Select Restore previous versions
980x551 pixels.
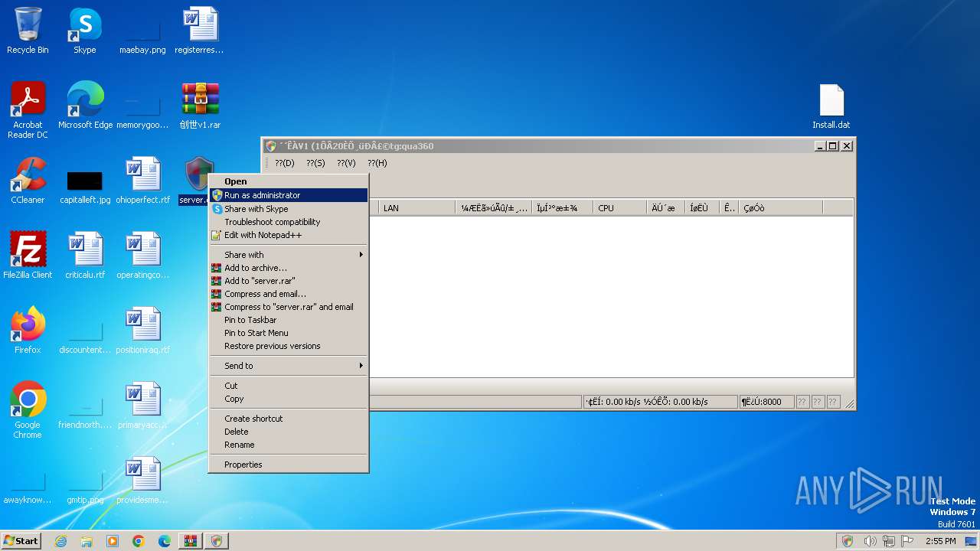pyautogui.click(x=289, y=346)
